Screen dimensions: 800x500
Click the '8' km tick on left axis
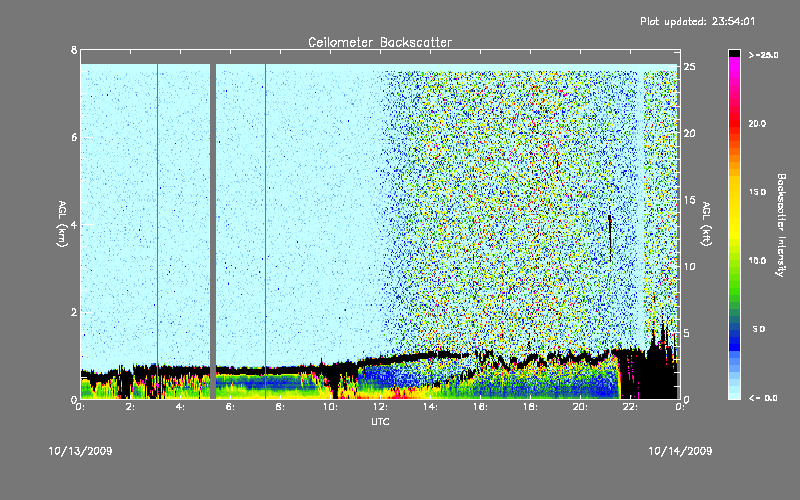tap(74, 50)
